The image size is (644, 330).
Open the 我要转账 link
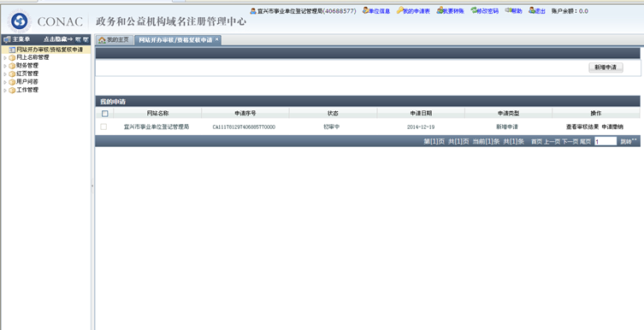(x=453, y=11)
